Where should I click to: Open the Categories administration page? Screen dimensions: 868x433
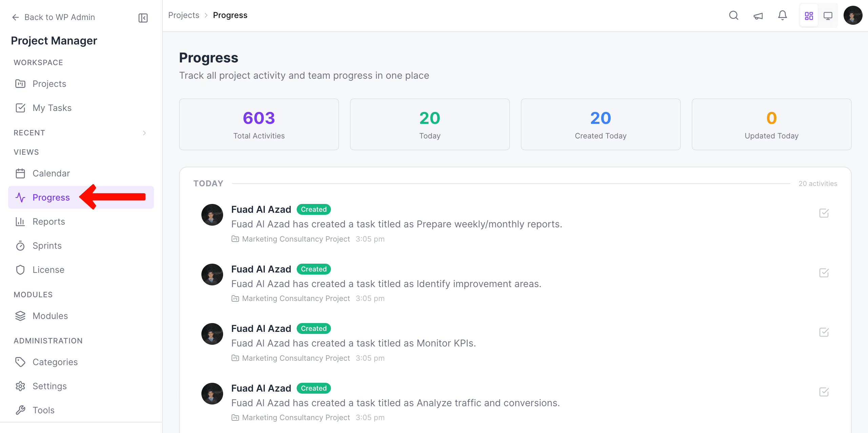pos(55,362)
